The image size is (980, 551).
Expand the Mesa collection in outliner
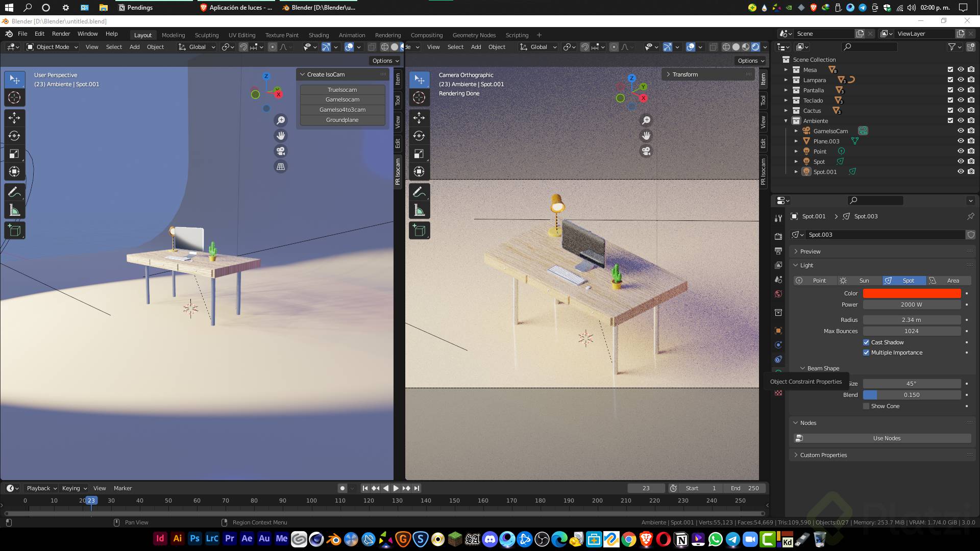[786, 70]
